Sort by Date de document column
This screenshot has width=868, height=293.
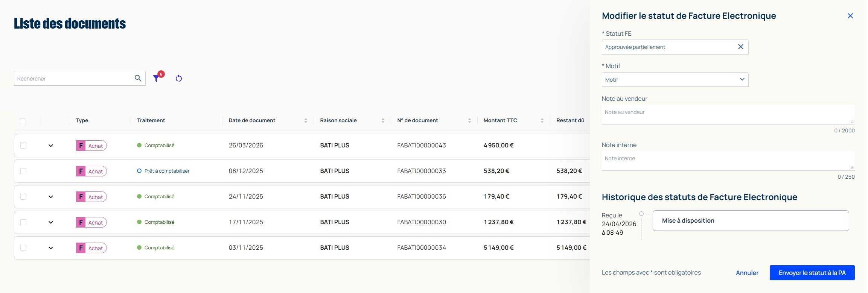[306, 120]
